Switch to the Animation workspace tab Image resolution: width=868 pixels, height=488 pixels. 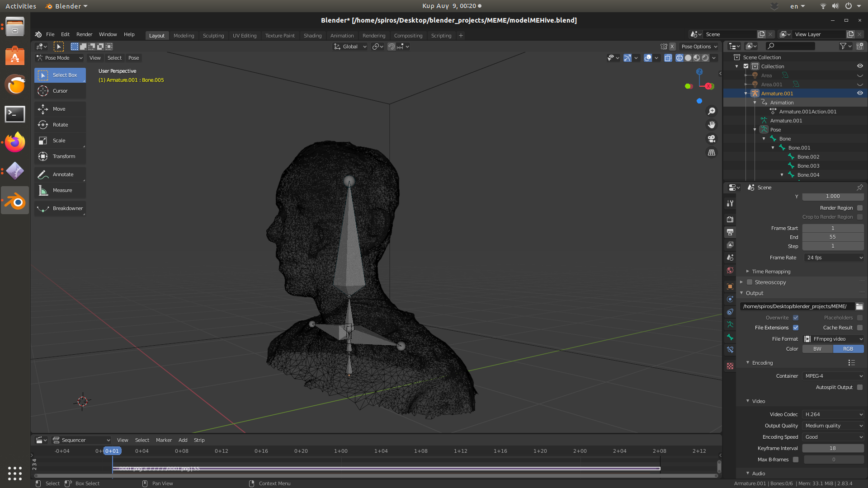point(342,36)
